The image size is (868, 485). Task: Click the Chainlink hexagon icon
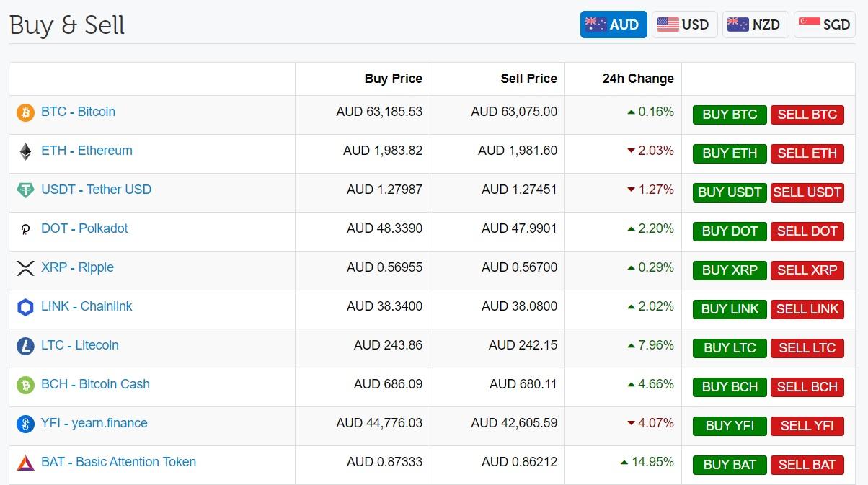[25, 308]
